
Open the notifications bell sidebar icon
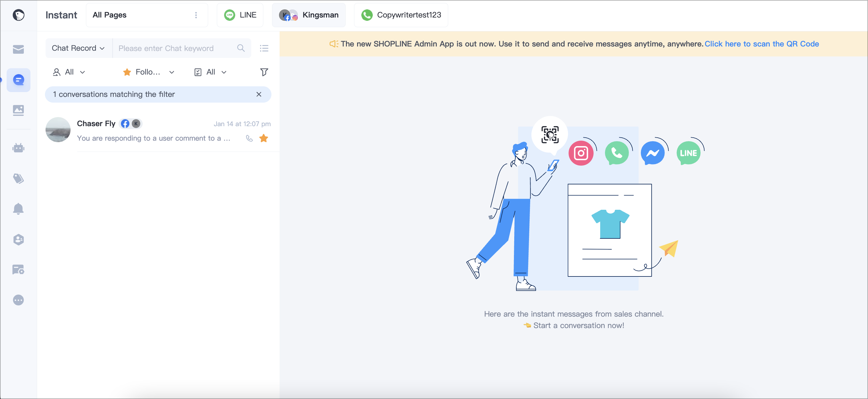coord(18,209)
